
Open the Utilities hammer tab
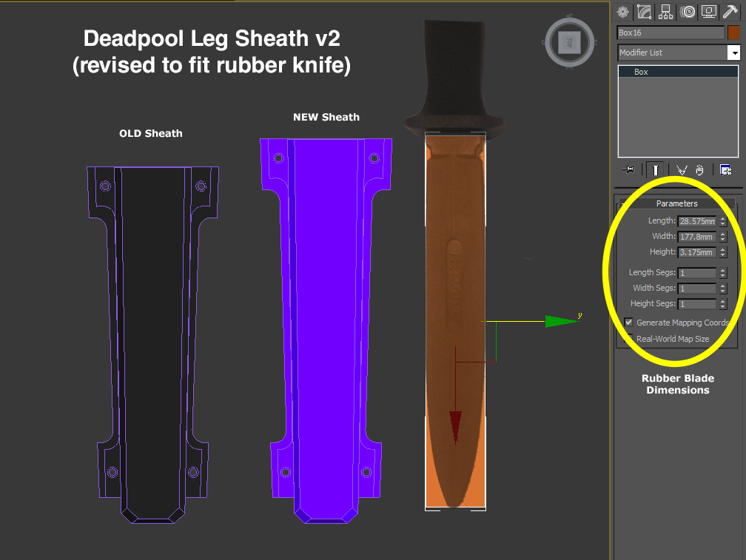coord(730,12)
